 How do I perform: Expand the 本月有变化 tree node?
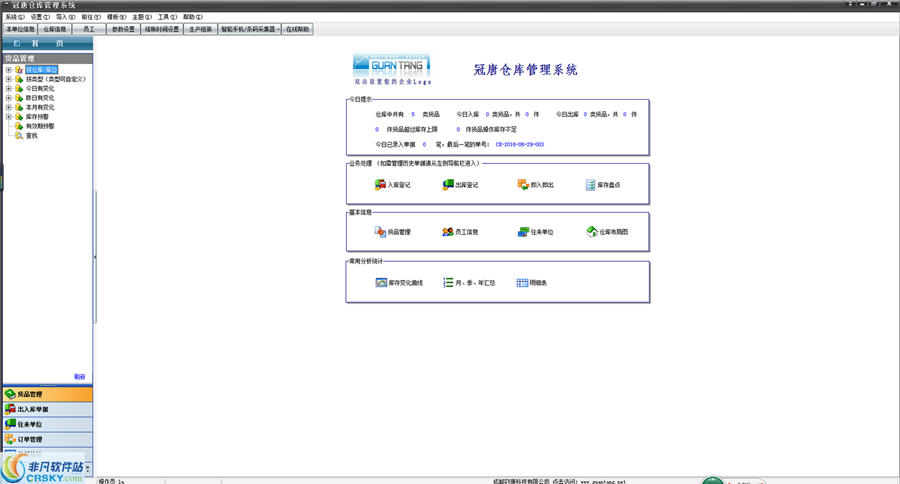point(9,107)
